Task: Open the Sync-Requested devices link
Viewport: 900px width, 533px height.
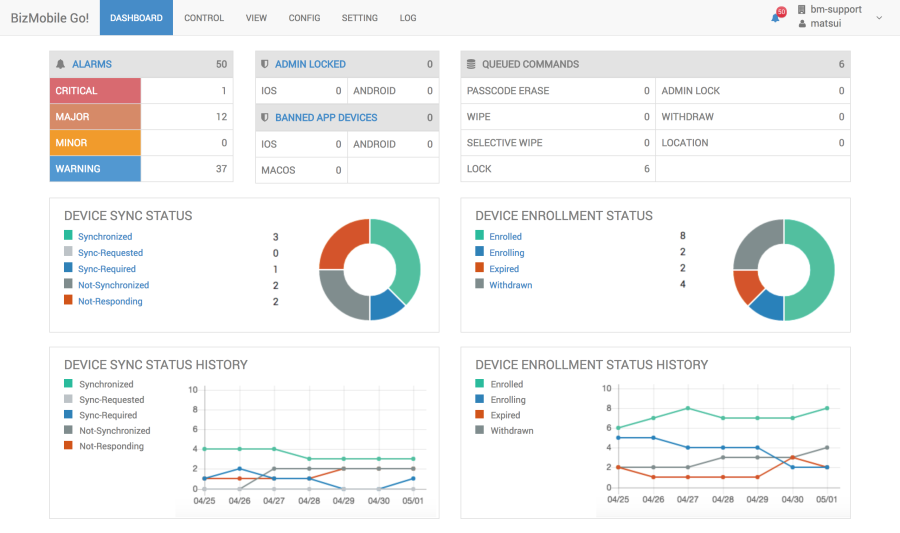Action: click(110, 252)
